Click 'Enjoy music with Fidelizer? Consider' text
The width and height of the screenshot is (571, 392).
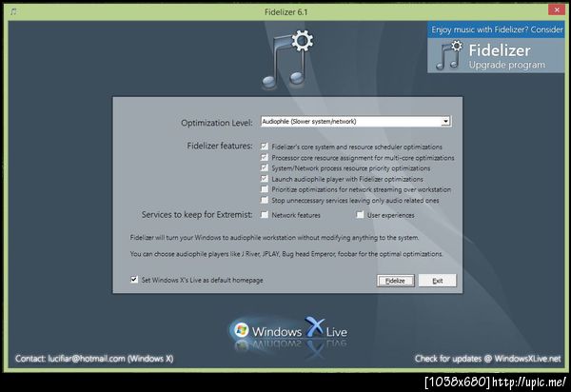pos(497,29)
